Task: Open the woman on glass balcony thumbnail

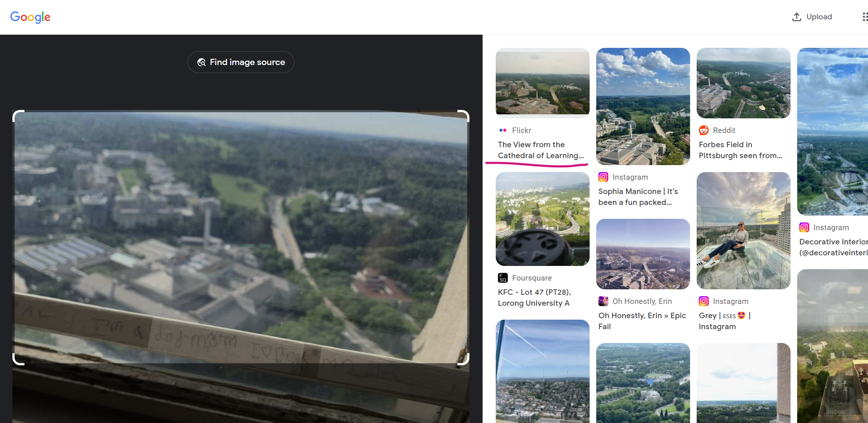Action: click(743, 230)
